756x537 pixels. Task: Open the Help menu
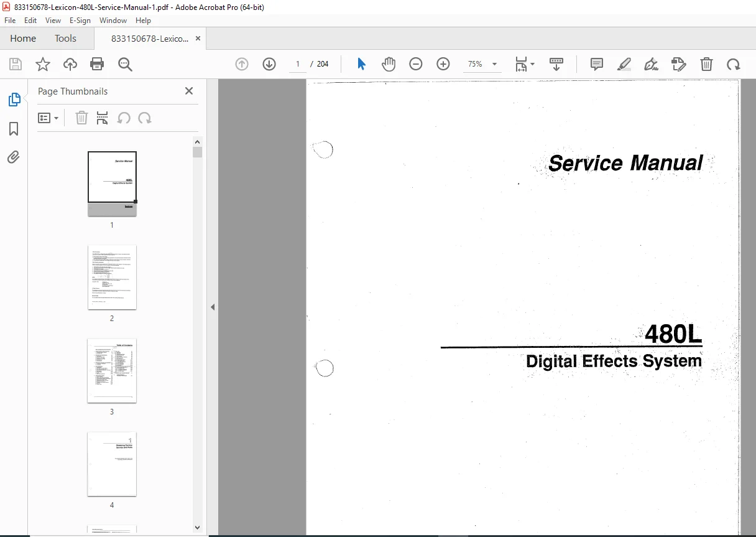point(143,21)
